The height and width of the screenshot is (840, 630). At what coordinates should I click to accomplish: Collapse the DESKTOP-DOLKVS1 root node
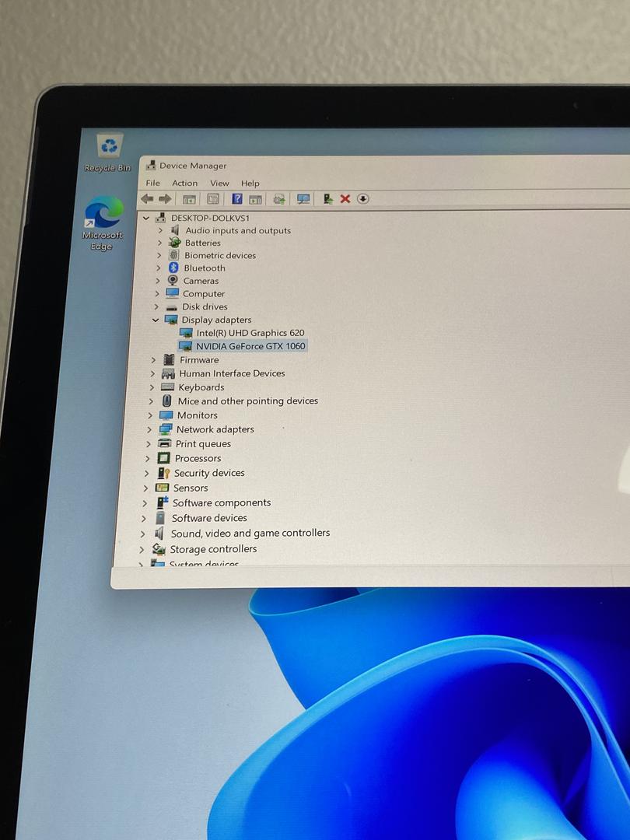(x=146, y=218)
